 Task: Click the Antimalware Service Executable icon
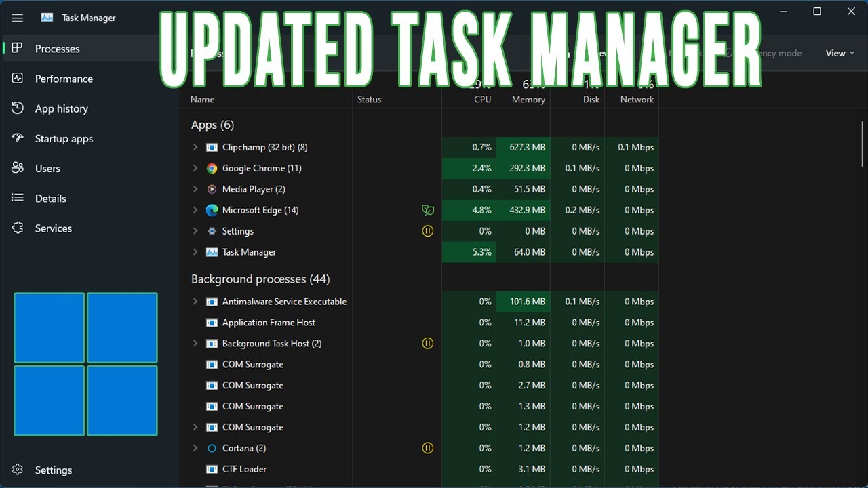pos(212,302)
